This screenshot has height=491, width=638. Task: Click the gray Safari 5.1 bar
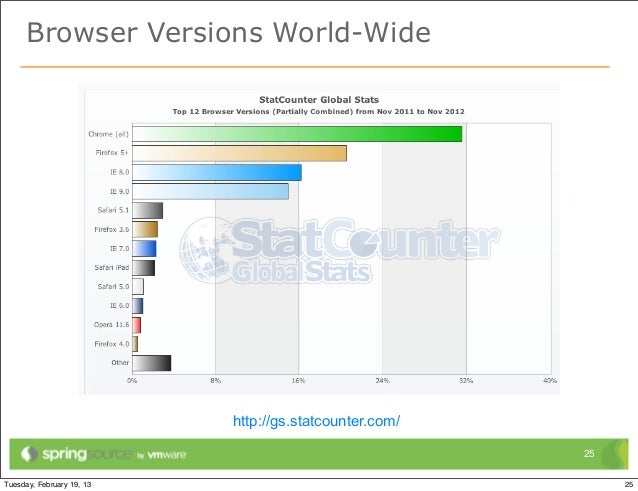[147, 211]
